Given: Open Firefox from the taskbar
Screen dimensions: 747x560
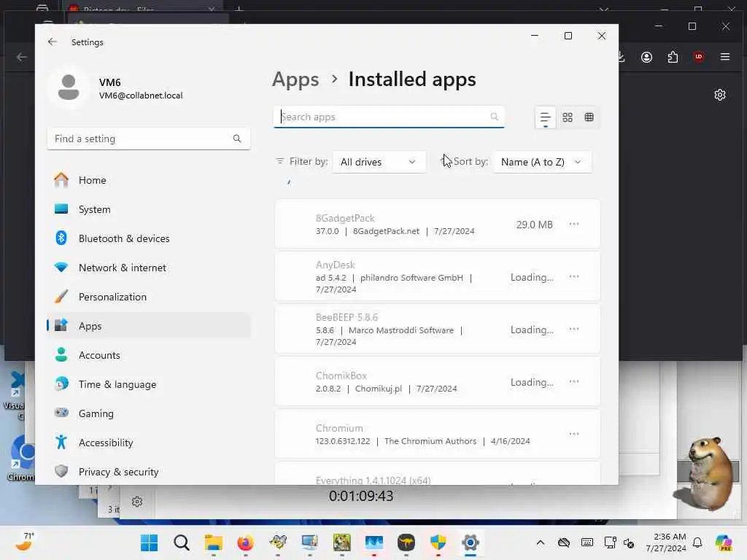Looking at the screenshot, I should (245, 542).
